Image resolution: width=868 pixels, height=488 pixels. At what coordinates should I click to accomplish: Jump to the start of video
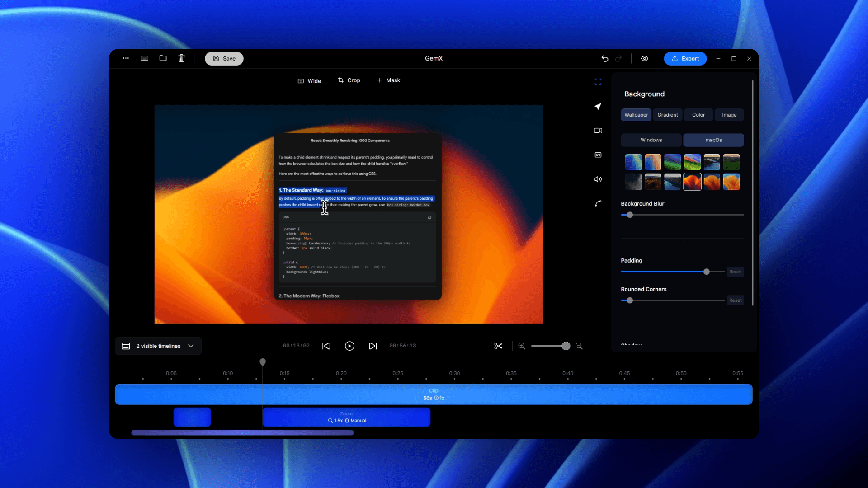coord(326,346)
